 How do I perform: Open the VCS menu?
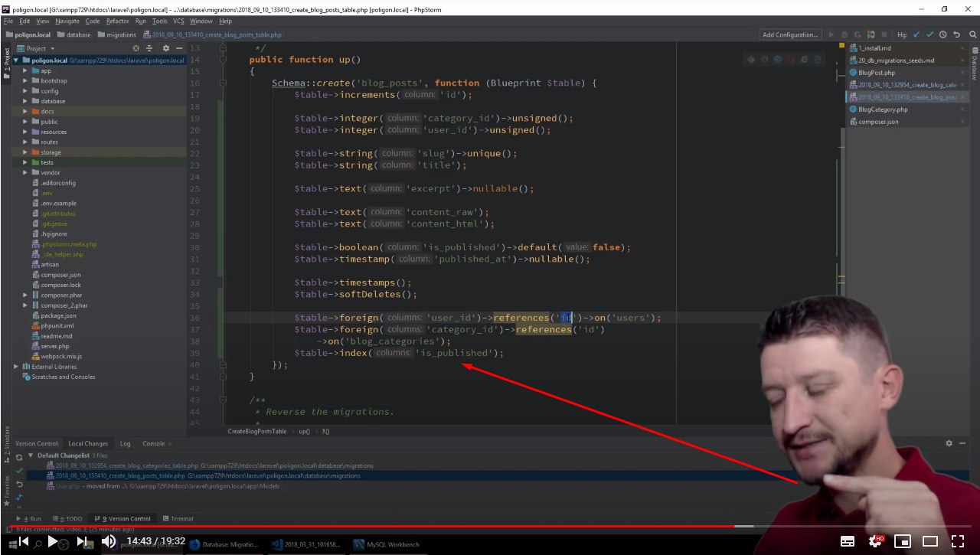(179, 21)
